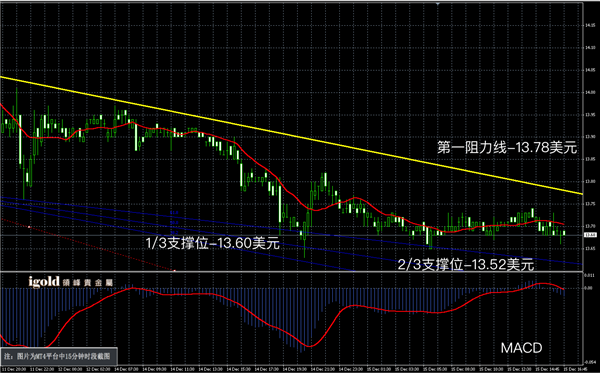Select the yellow descending resistance trendline

point(291,135)
